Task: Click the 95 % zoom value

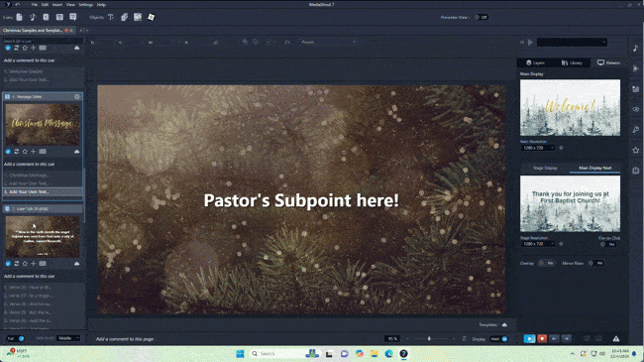Action: pos(392,339)
